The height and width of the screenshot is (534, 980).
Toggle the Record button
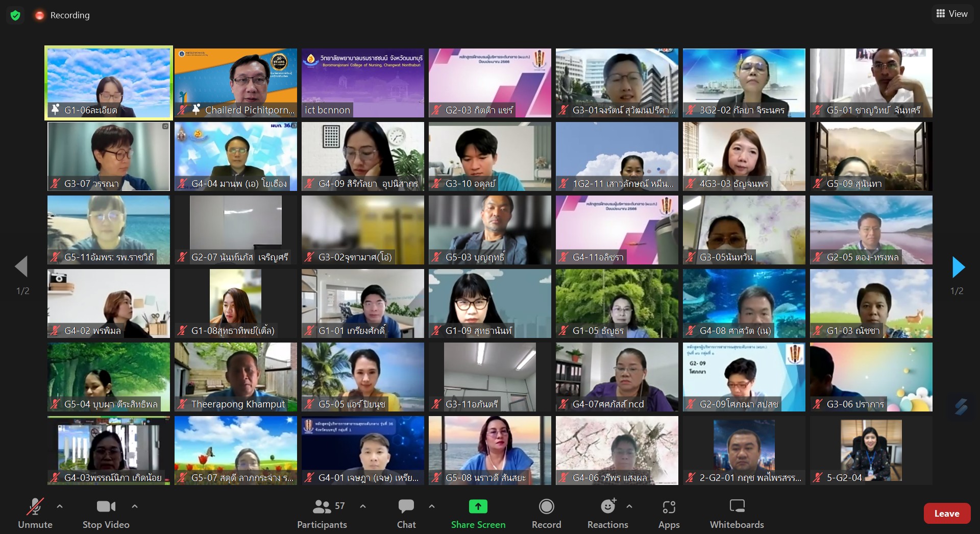point(546,507)
